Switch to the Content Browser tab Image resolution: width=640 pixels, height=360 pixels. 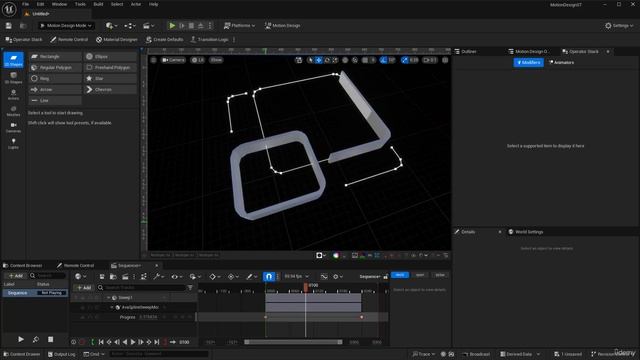(23, 266)
